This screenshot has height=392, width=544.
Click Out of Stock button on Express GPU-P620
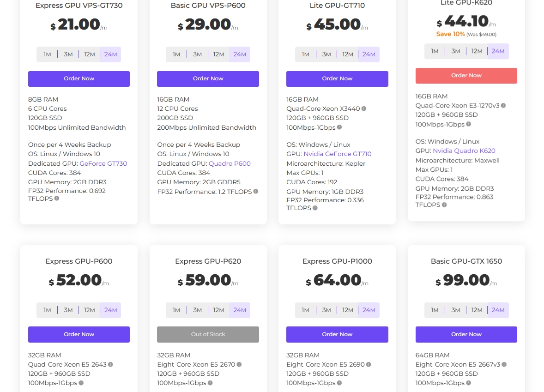(208, 335)
